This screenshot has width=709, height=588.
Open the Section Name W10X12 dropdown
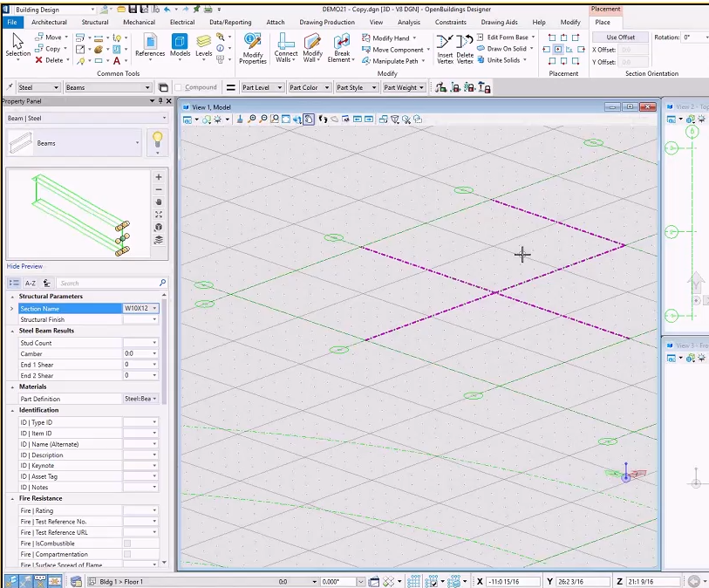coord(154,308)
